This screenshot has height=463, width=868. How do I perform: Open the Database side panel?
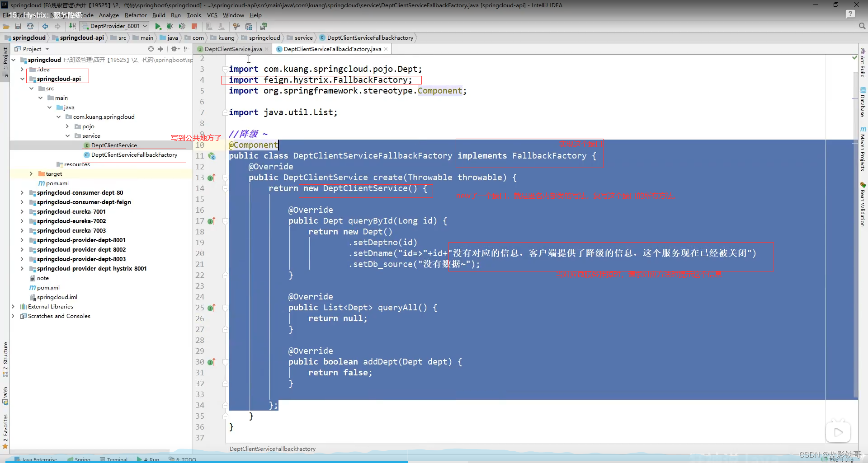click(x=863, y=102)
